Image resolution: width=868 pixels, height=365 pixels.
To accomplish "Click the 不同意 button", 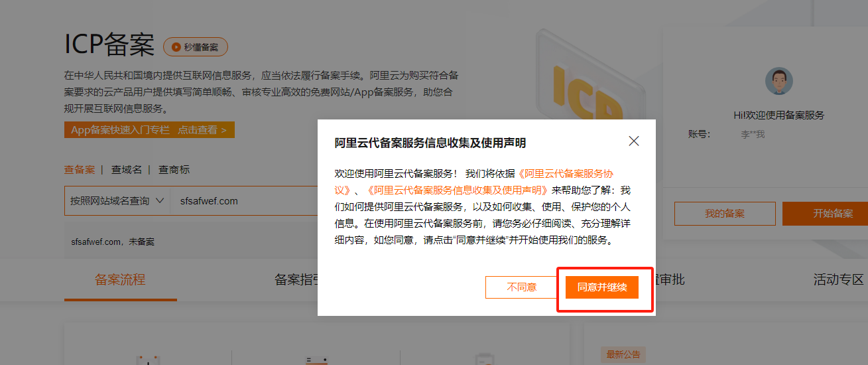I will (522, 287).
